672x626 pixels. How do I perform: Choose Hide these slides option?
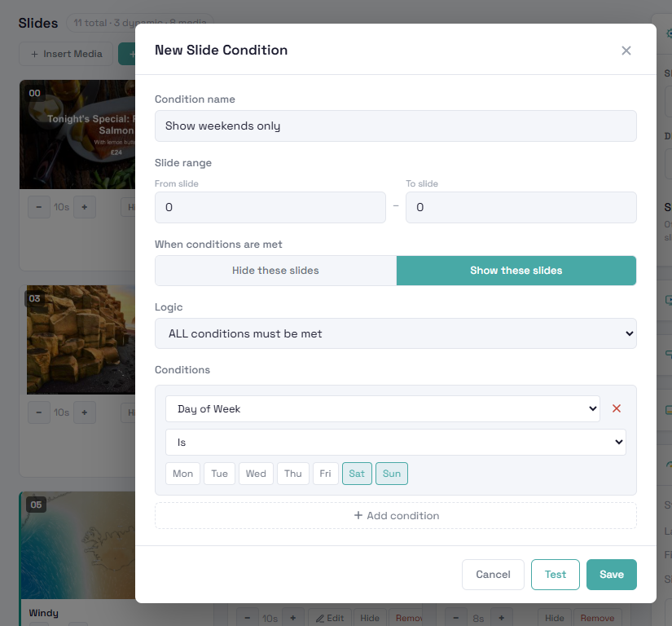click(x=275, y=271)
